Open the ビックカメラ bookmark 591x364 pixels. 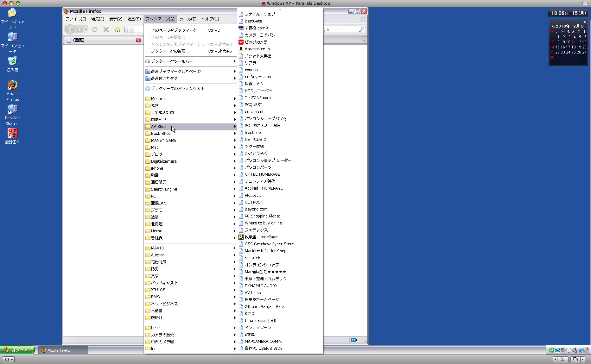pyautogui.click(x=280, y=42)
